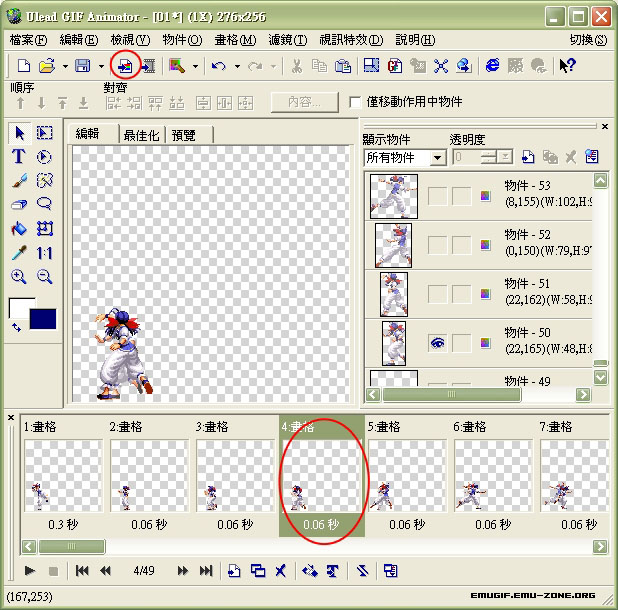Select the Transform tool
Screen dimensions: 618x610
pos(45,228)
